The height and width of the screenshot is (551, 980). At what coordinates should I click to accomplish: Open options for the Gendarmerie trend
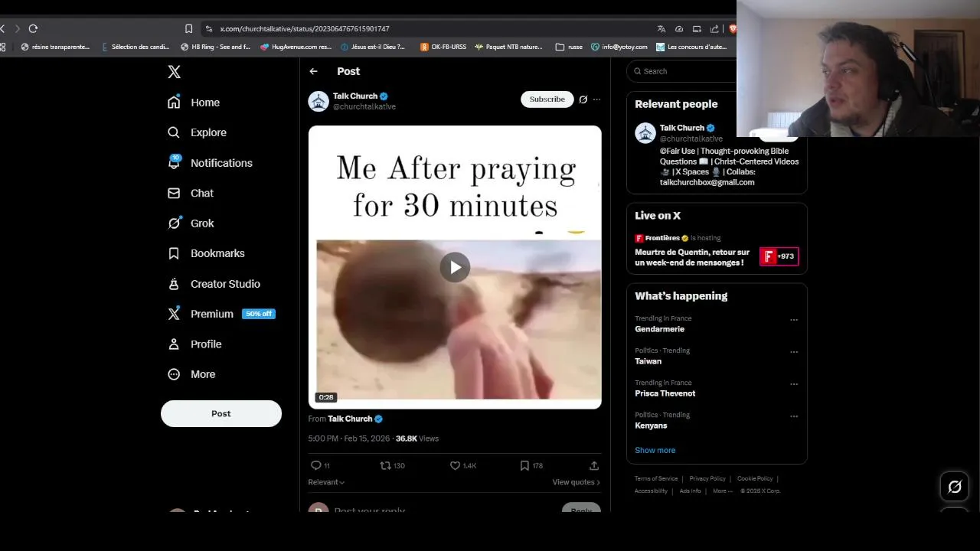[794, 320]
